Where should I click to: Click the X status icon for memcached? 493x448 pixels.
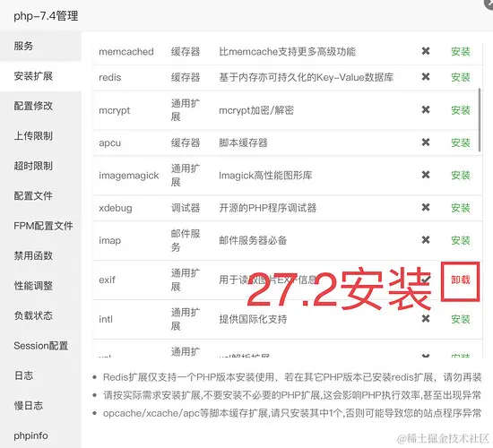pos(426,51)
